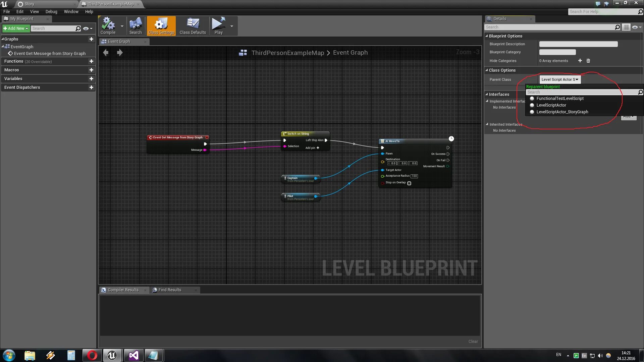Click the Compile toolbar icon
Viewport: 644px width, 362px height.
point(108,26)
